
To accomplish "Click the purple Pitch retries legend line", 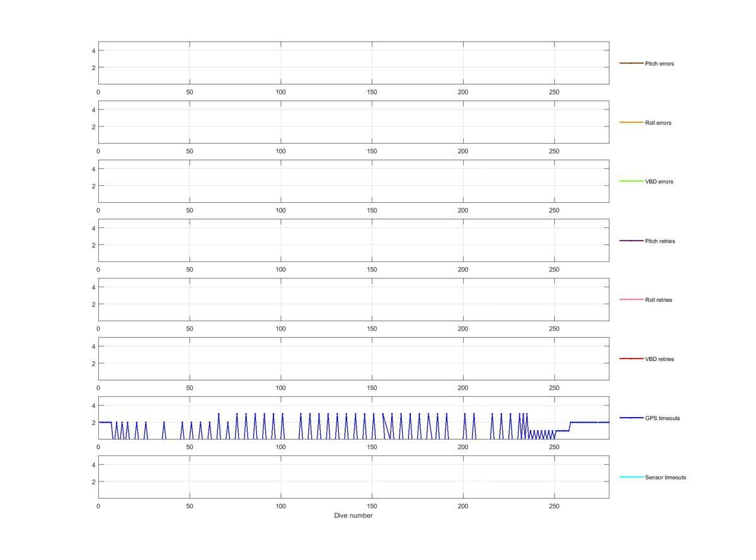I will [x=631, y=241].
